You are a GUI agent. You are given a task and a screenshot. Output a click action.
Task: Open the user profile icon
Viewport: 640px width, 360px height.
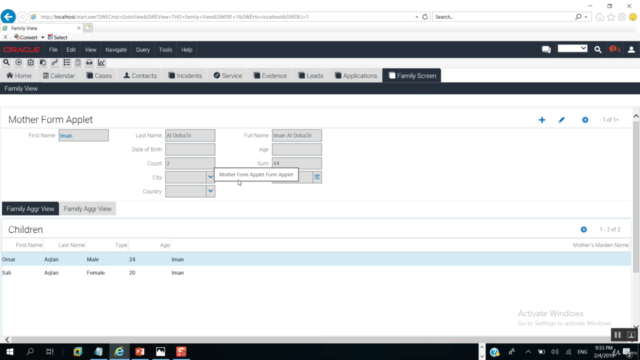tap(631, 49)
